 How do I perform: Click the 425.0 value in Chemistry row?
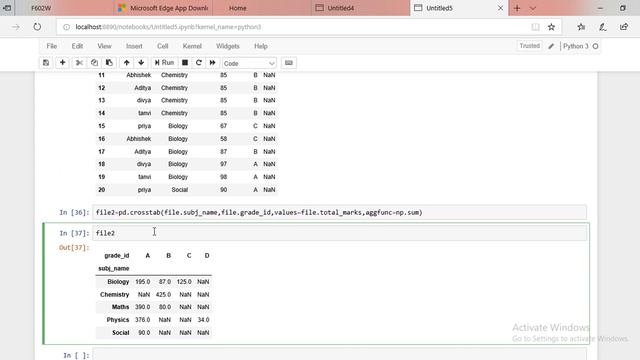(163, 294)
